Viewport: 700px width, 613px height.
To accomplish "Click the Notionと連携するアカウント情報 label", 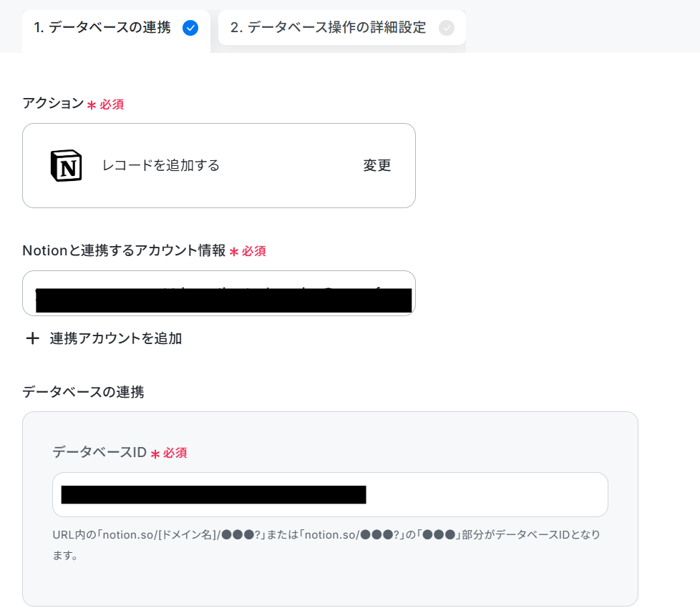I will tap(124, 250).
